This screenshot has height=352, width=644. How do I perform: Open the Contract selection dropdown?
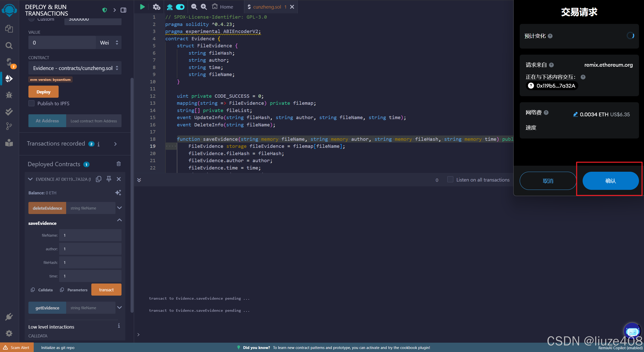point(75,68)
